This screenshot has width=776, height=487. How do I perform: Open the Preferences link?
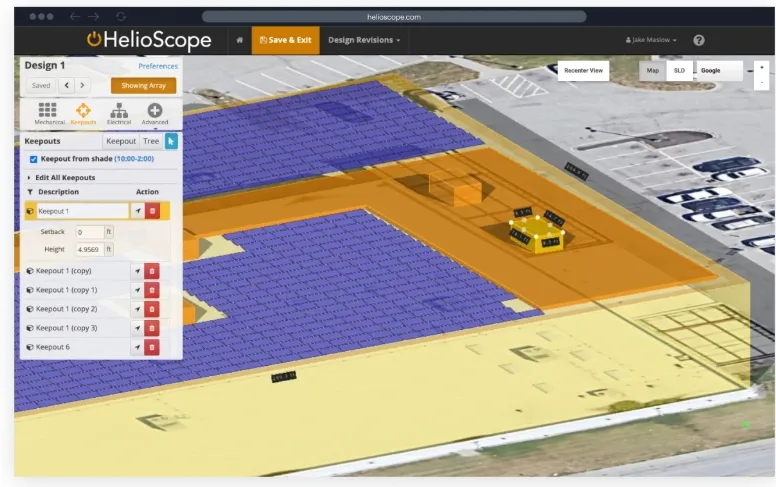158,66
